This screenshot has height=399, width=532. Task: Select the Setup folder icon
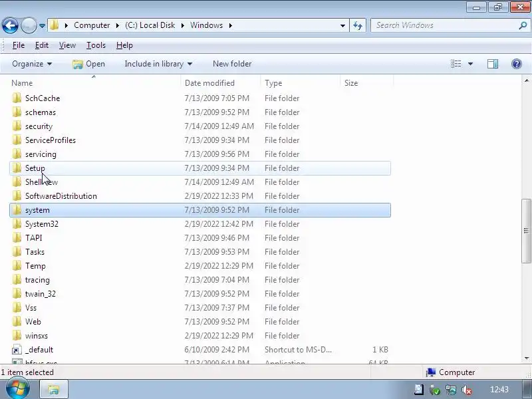(17, 168)
